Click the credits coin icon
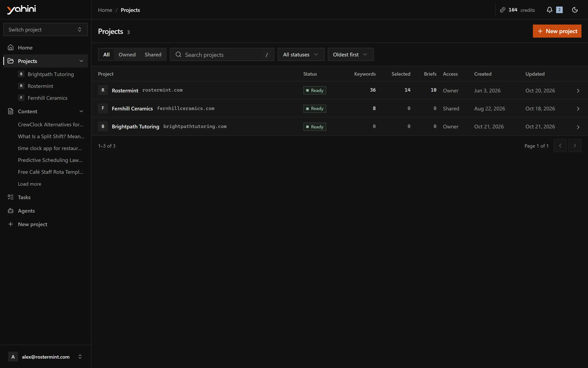Viewport: 588px width, 368px height. pyautogui.click(x=502, y=10)
